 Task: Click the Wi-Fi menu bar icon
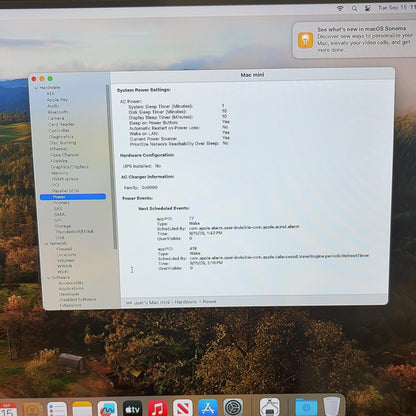340,8
